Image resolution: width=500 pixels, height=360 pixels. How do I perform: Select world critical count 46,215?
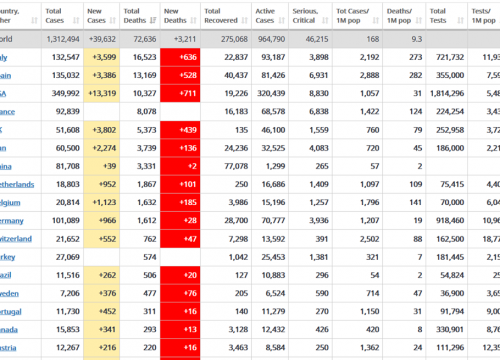click(x=317, y=39)
